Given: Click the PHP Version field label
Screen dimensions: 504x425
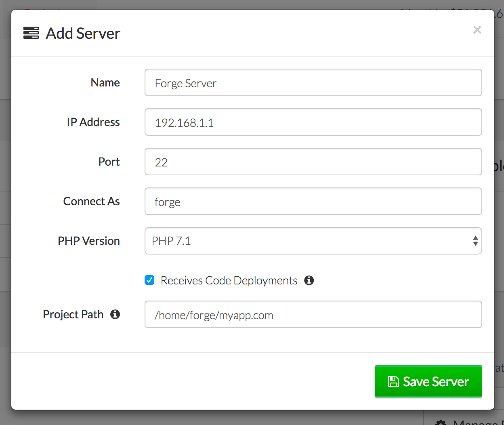Looking at the screenshot, I should point(89,241).
